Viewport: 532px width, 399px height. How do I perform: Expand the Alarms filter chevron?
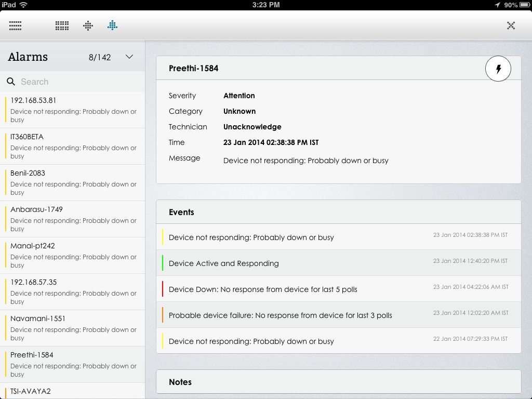(x=129, y=57)
